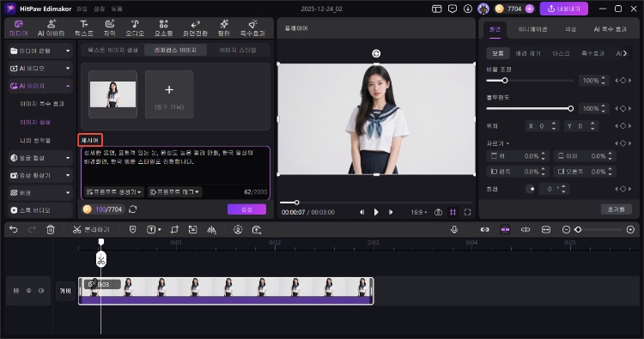The height and width of the screenshot is (339, 644).
Task: Refresh the credits with the circular arrows next to 100/7704
Action: 132,209
